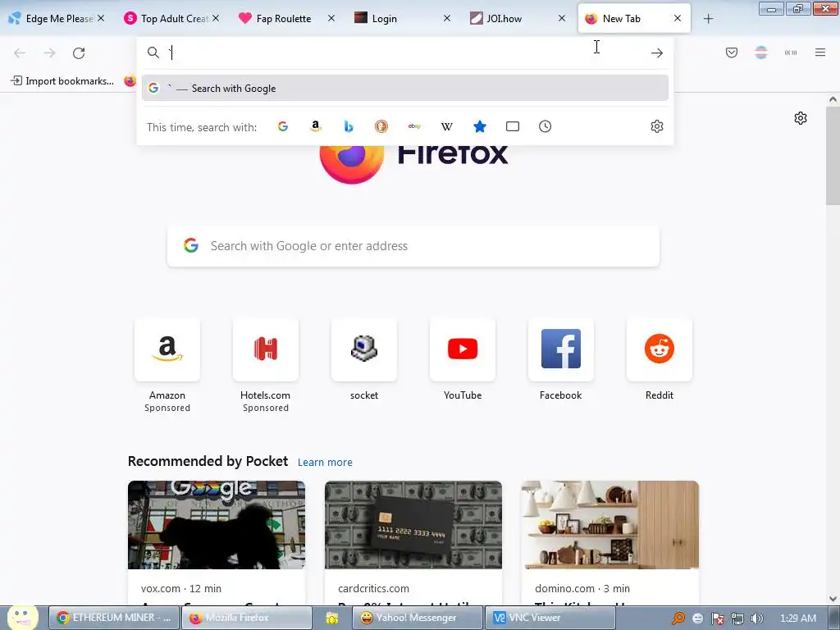Click the 1:29 AM taskbar clock
840x630 pixels.
[798, 619]
